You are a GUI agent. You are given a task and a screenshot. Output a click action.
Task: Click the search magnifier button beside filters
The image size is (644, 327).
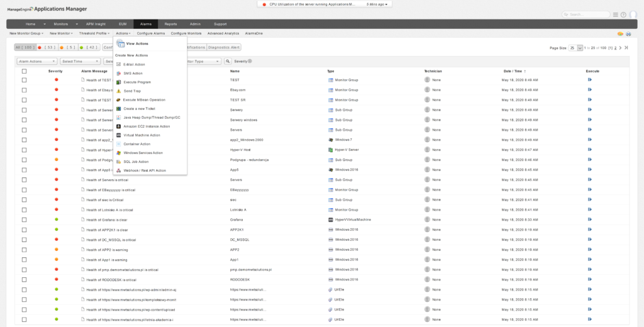coord(228,61)
